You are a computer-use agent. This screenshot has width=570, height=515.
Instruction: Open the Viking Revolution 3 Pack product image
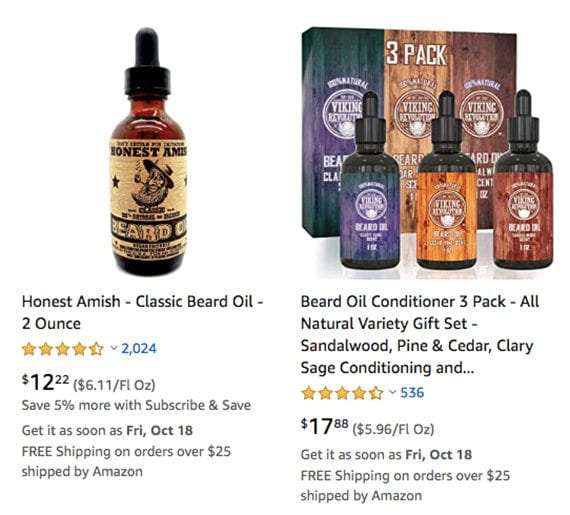[x=428, y=153]
